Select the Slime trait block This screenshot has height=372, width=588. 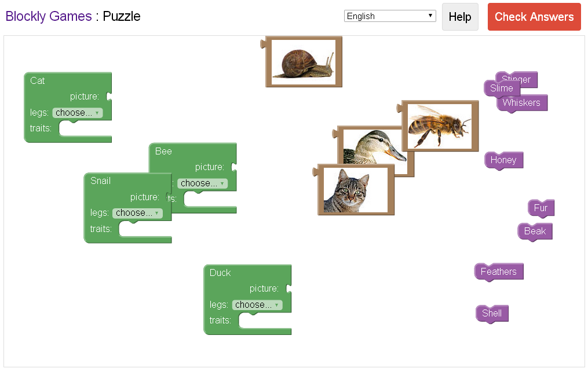(x=501, y=89)
